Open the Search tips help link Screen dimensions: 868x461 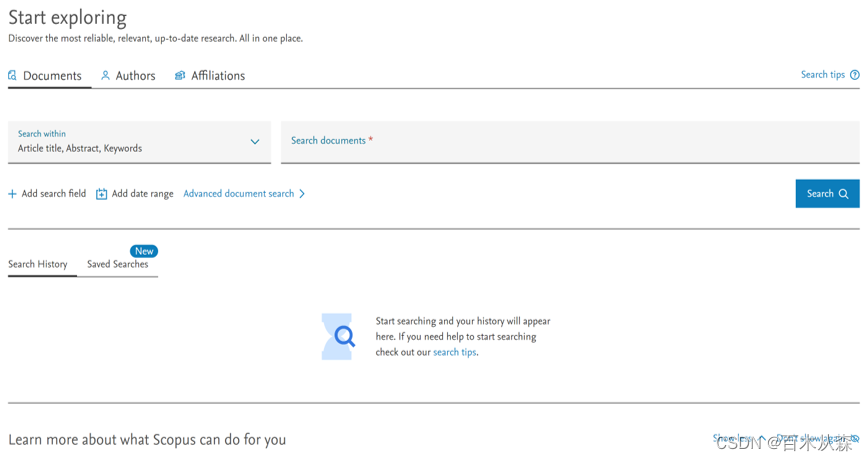tap(830, 75)
